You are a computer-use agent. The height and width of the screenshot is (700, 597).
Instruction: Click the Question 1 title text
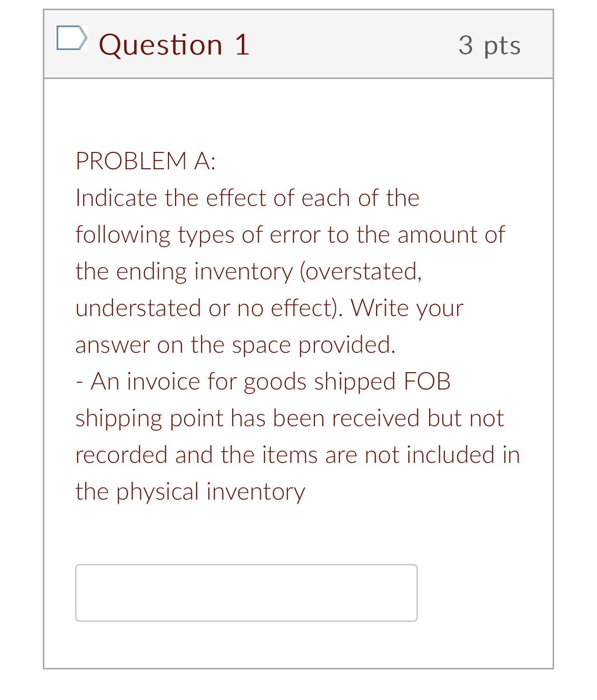click(175, 45)
